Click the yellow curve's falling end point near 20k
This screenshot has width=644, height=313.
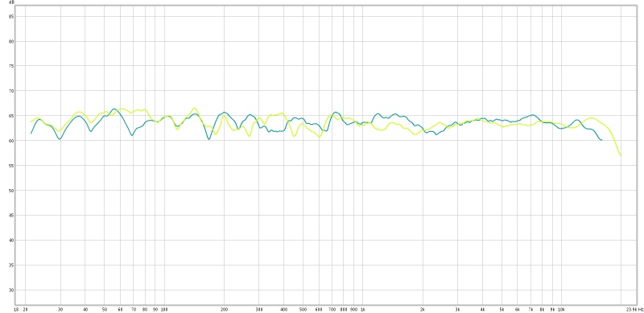click(621, 155)
